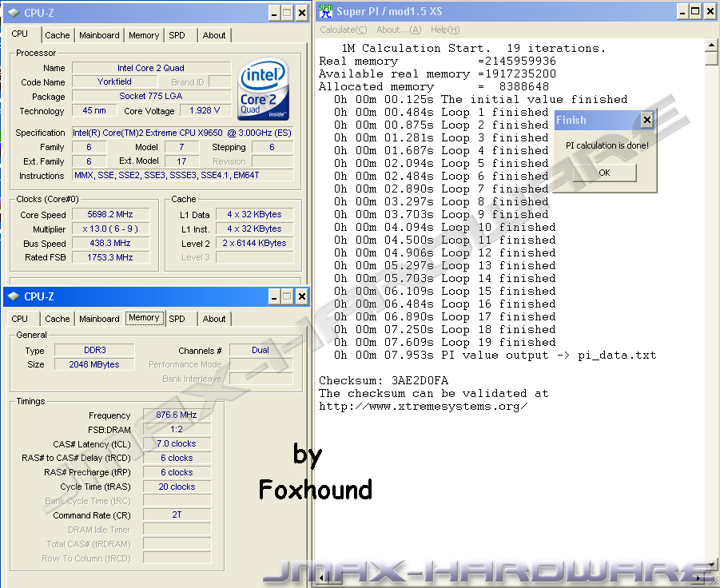Click the Core Voltage value 1.928 V
The height and width of the screenshot is (588, 720).
(205, 110)
